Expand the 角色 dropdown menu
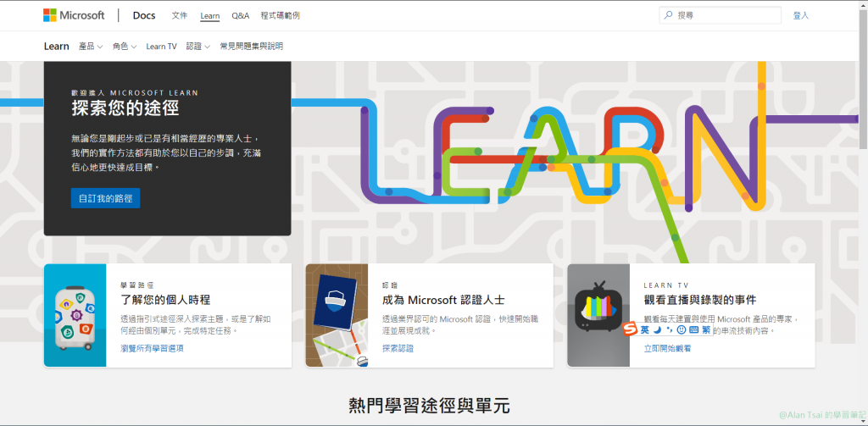This screenshot has height=426, width=868. tap(125, 47)
